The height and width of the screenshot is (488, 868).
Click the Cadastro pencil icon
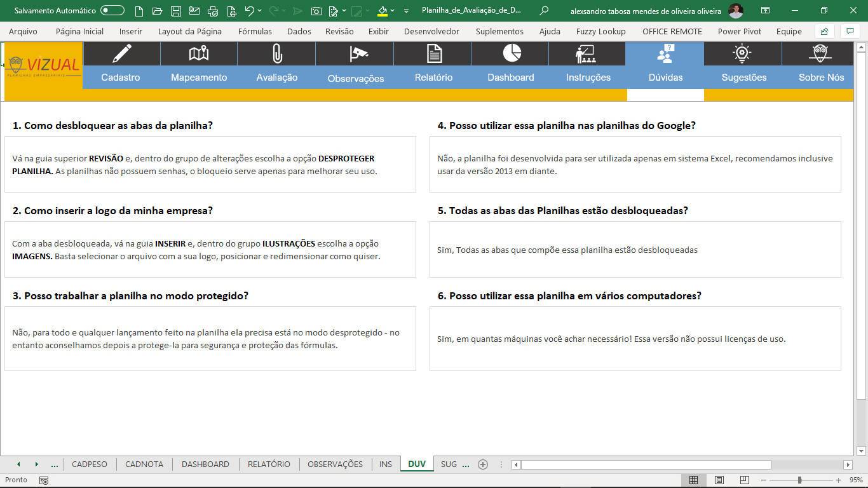coord(121,53)
